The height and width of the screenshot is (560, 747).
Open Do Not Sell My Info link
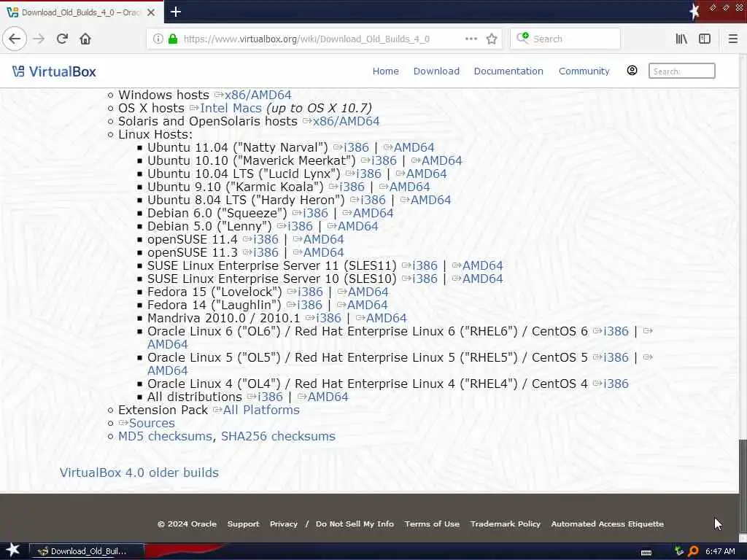click(355, 524)
